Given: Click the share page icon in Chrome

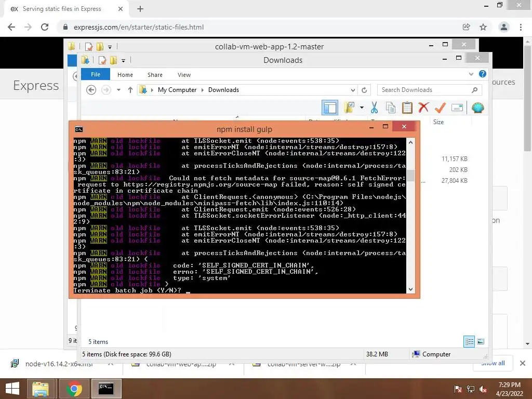Looking at the screenshot, I should pyautogui.click(x=467, y=27).
